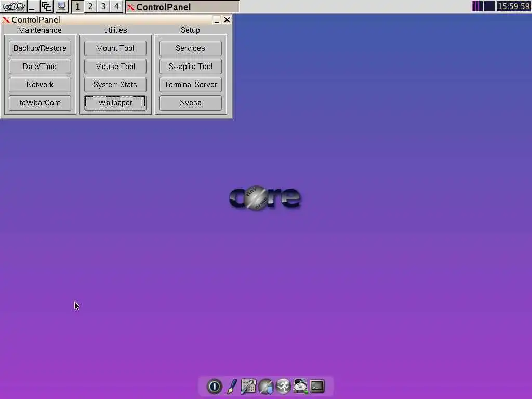Launch the Editor pen icon in the dock
The width and height of the screenshot is (532, 399).
232,386
